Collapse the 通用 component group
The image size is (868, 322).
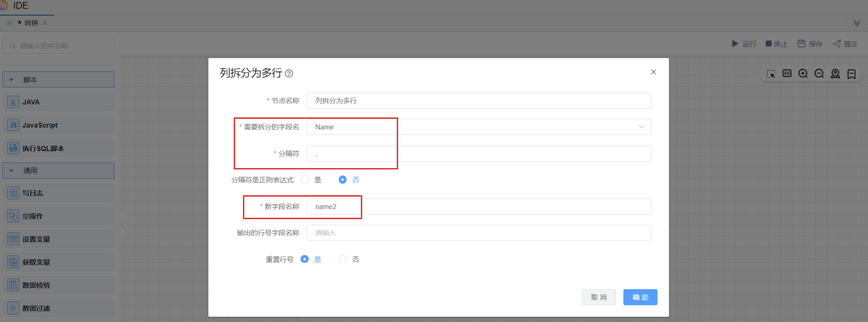[11, 171]
